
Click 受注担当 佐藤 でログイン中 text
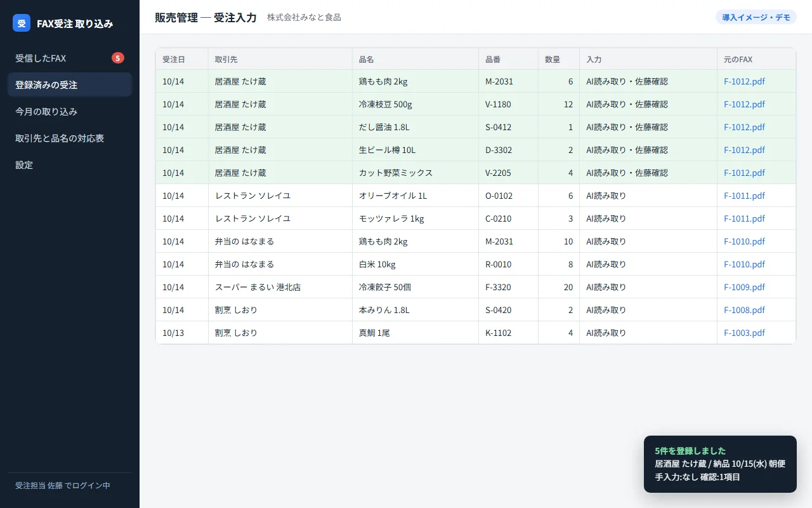point(63,485)
